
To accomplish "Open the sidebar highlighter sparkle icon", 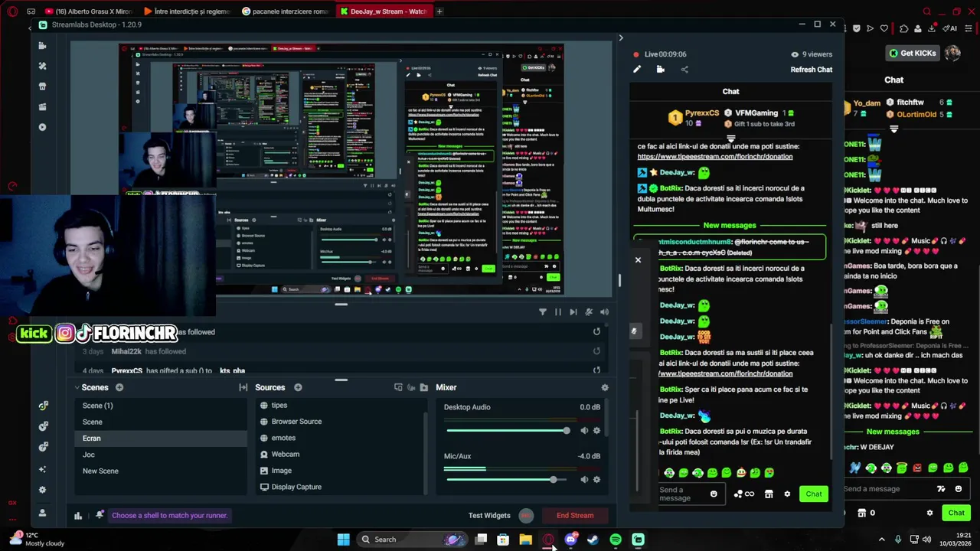I will click(42, 469).
